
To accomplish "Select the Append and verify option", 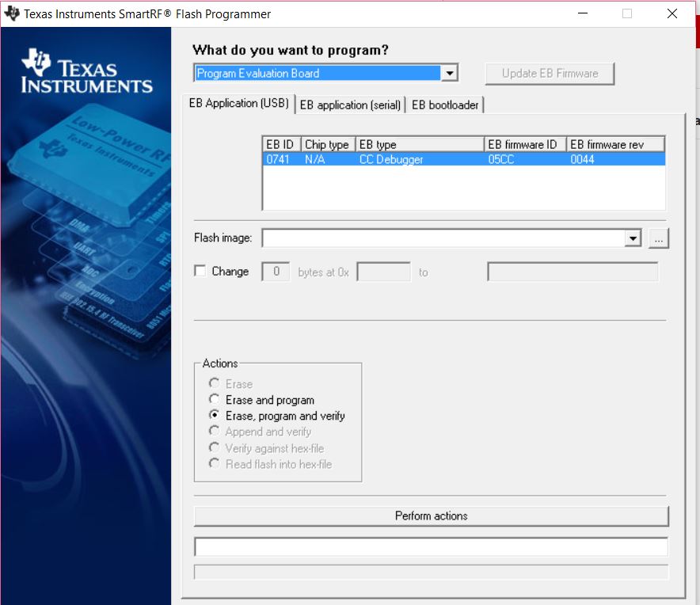I will (x=215, y=431).
